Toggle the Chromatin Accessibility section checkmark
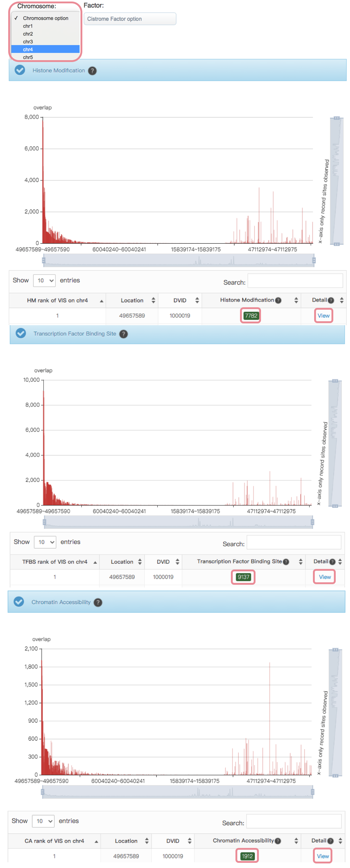The width and height of the screenshot is (350, 868). point(19,602)
